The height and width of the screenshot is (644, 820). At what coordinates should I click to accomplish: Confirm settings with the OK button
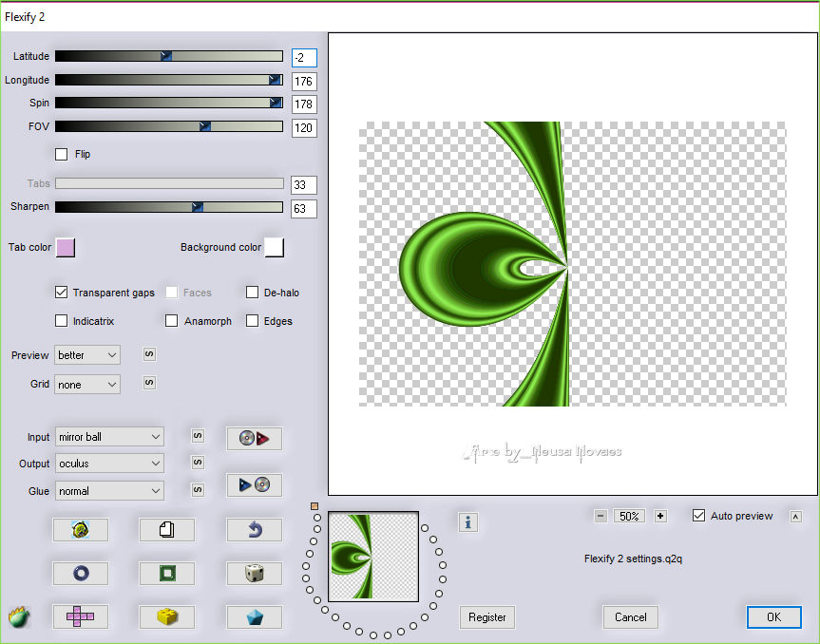[774, 617]
